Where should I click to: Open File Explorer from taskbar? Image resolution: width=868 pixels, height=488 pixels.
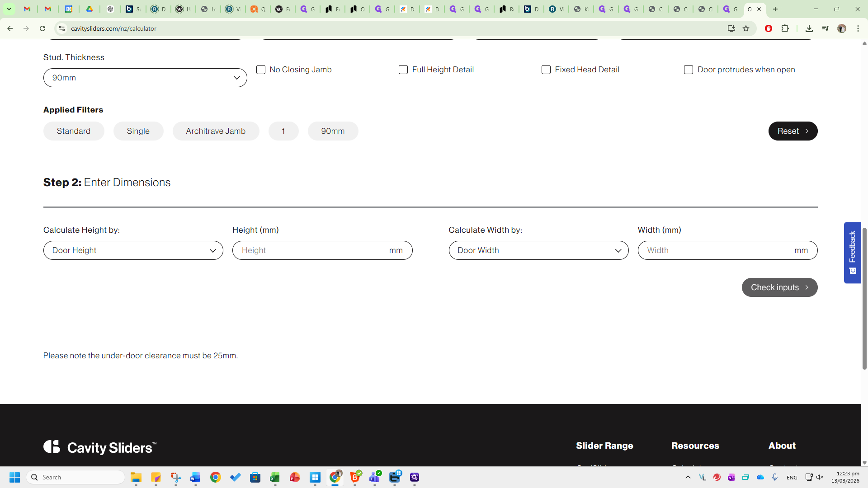[x=136, y=477]
